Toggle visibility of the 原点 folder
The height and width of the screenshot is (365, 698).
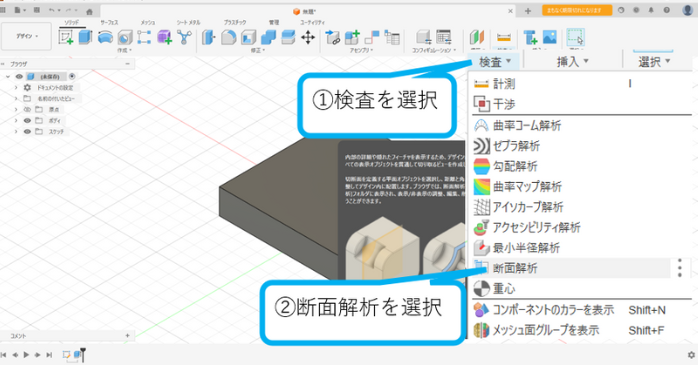(27, 110)
